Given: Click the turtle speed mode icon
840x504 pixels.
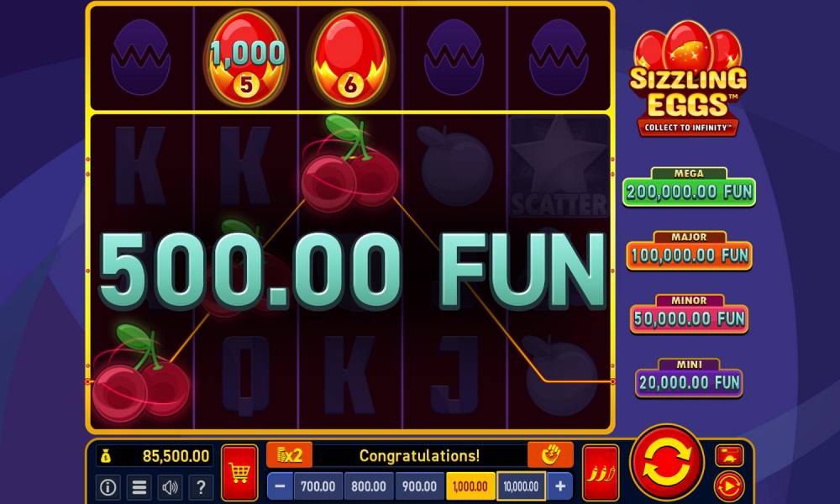Looking at the screenshot, I should point(729,456).
